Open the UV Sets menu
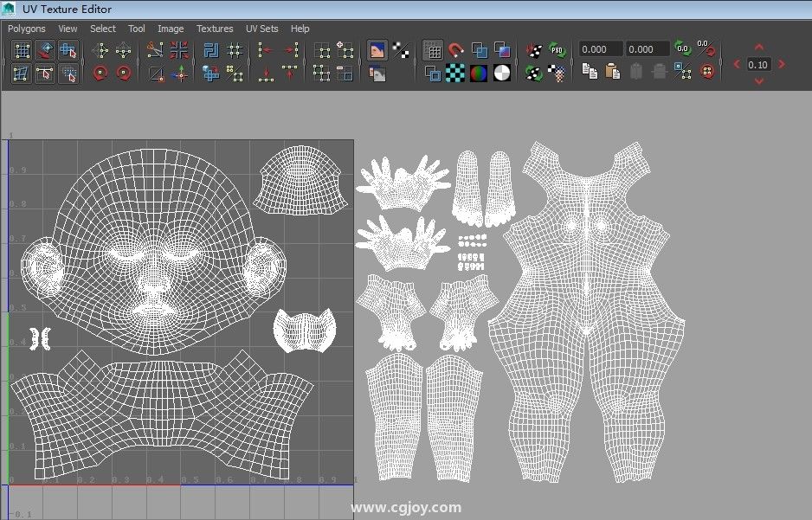 261,29
